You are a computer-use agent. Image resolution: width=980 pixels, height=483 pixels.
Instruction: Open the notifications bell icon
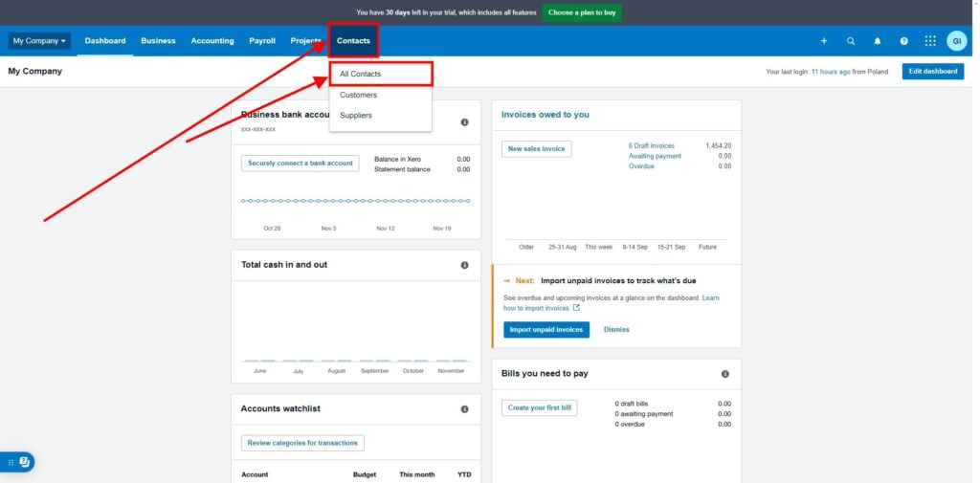pos(878,41)
